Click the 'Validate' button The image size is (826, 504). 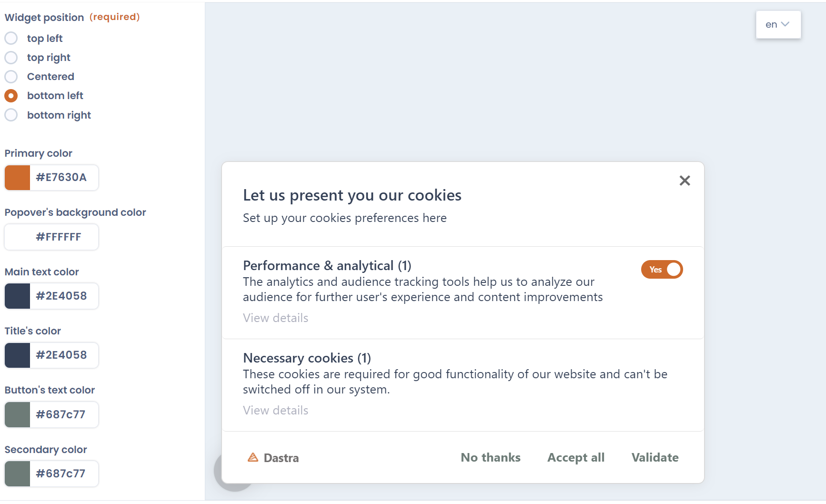click(655, 457)
